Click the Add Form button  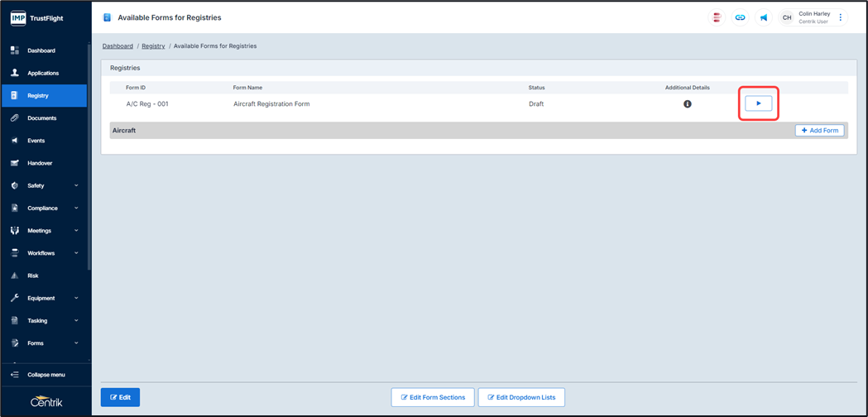(819, 131)
